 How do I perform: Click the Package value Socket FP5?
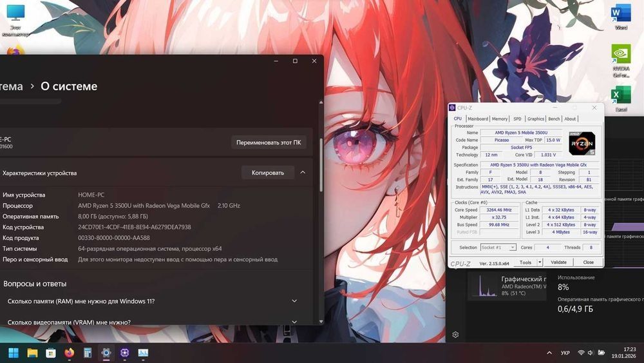(521, 147)
